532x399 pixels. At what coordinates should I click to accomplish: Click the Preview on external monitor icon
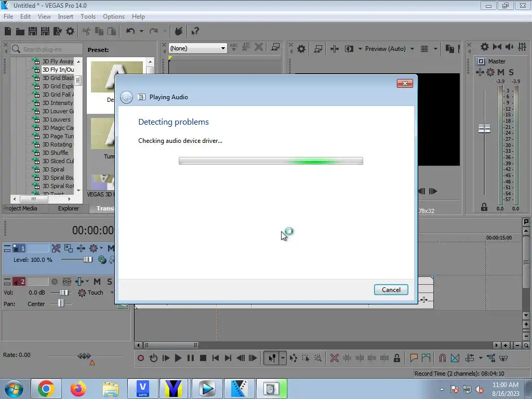click(x=318, y=49)
